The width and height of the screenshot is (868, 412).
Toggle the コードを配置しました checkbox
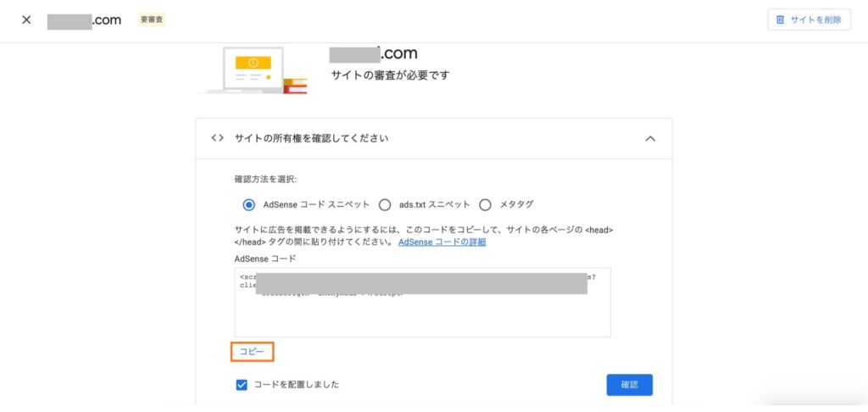[x=242, y=385]
